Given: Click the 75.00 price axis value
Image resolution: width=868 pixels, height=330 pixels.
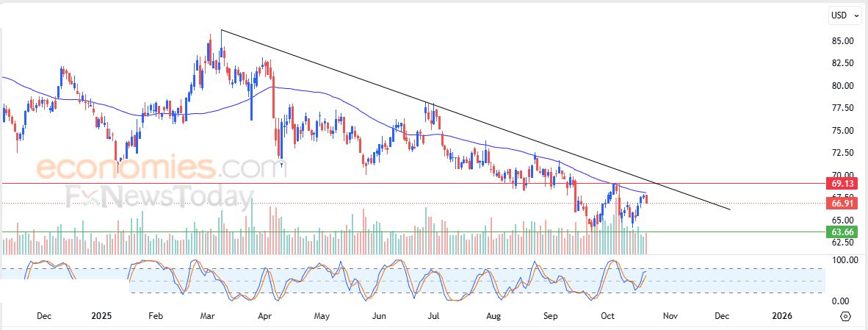Looking at the screenshot, I should tap(842, 131).
